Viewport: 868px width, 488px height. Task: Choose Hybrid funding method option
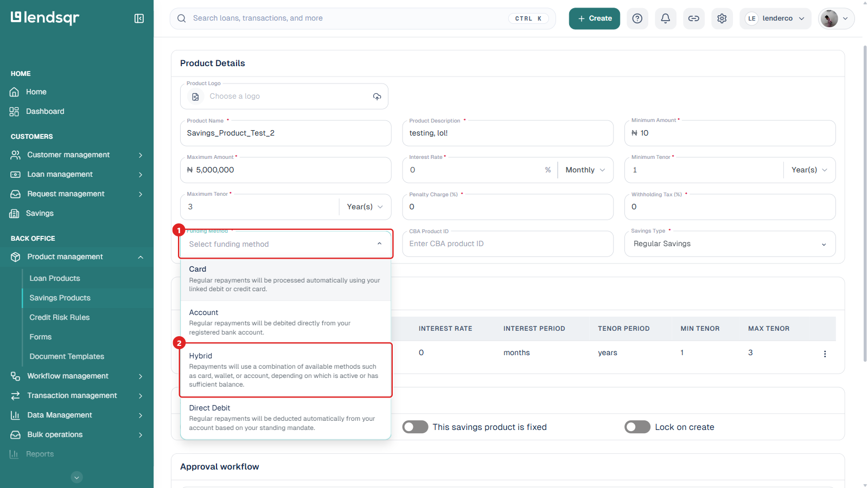[285, 370]
